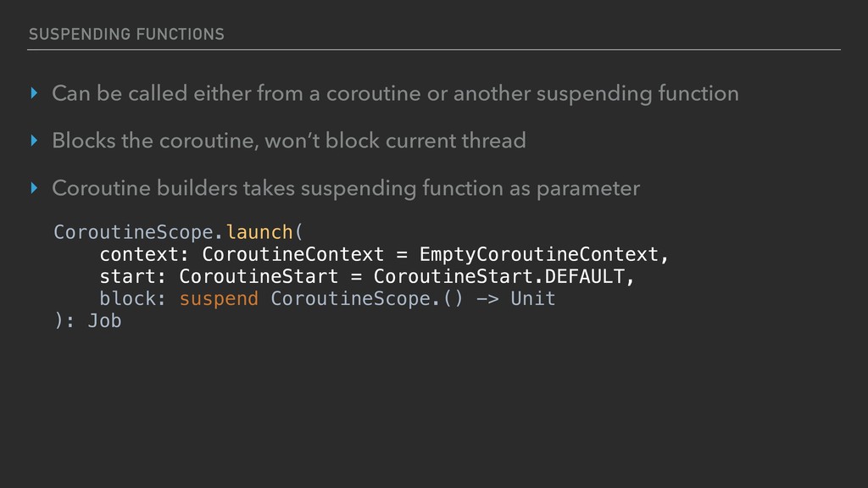The width and height of the screenshot is (868, 488).
Task: Click "CoroutineStart.DEFAULT" in the code
Action: (x=500, y=276)
